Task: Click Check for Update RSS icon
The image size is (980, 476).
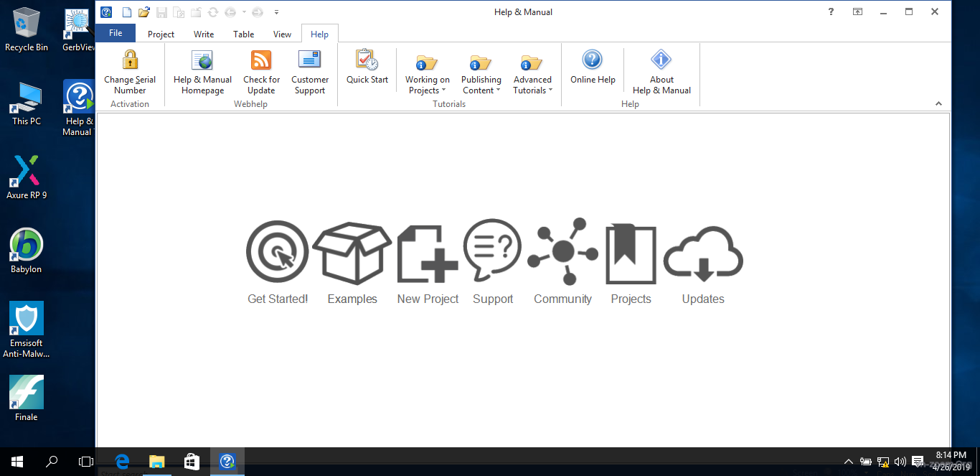Action: [x=261, y=60]
